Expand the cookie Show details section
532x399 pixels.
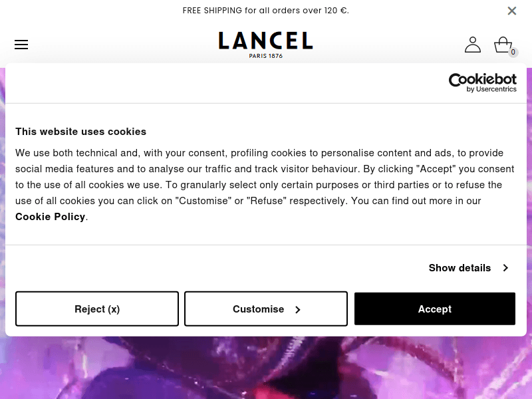[460, 268]
